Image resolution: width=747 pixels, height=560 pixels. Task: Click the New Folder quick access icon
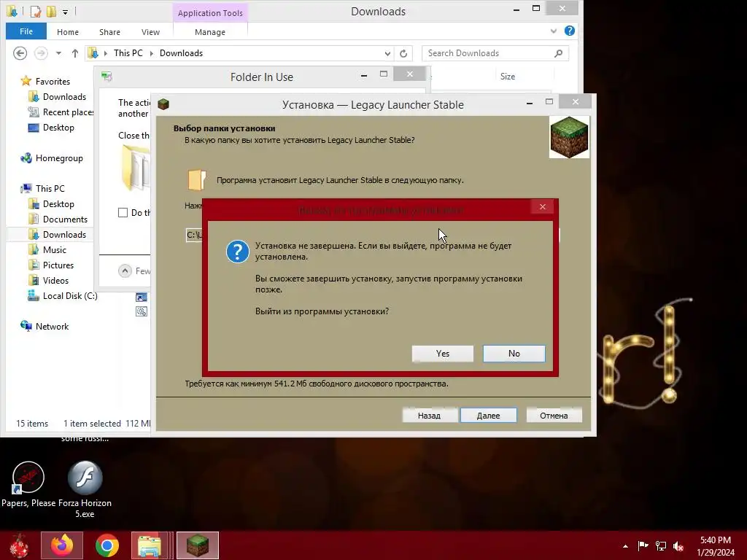point(52,12)
